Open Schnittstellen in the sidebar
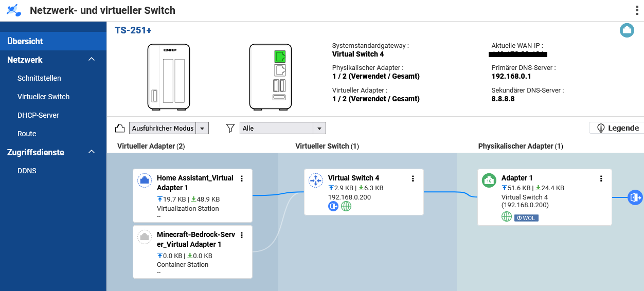 click(x=39, y=78)
